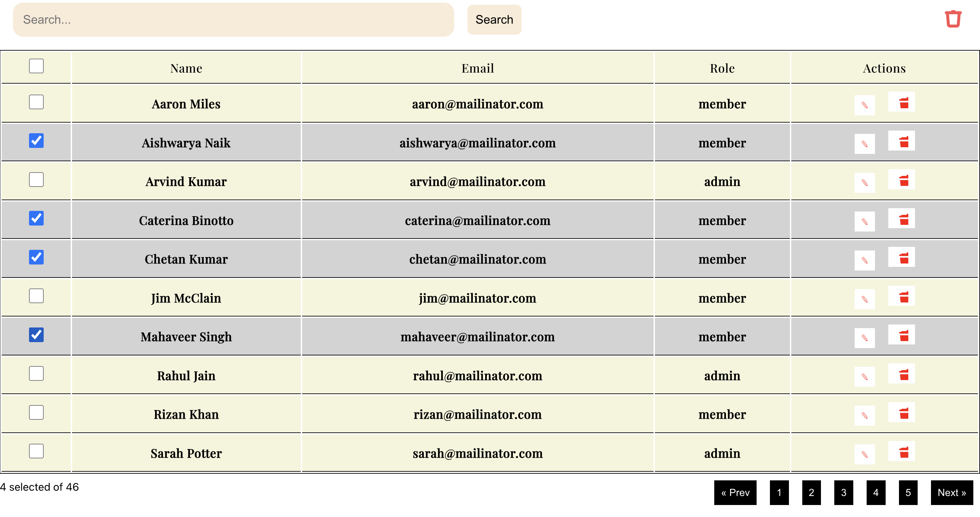Viewport: 980px width, 517px height.
Task: Edit Caterina Binotto's entry
Action: pyautogui.click(x=864, y=221)
